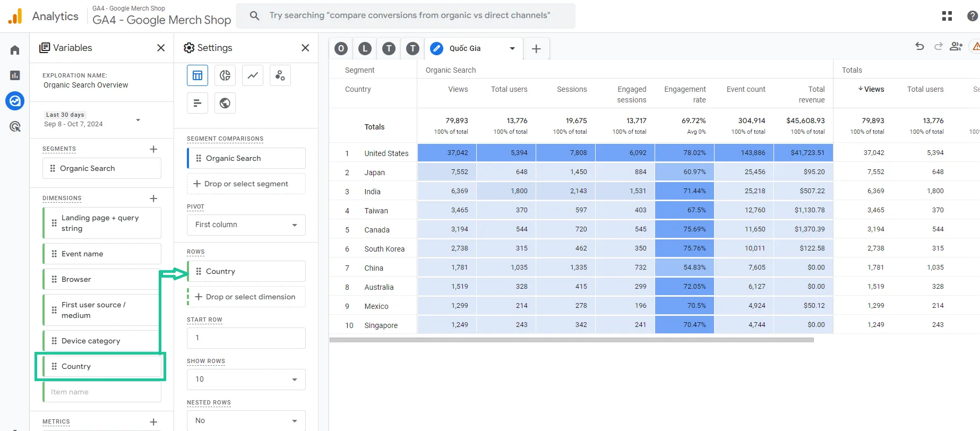Undo the last change
The image size is (980, 431).
919,47
